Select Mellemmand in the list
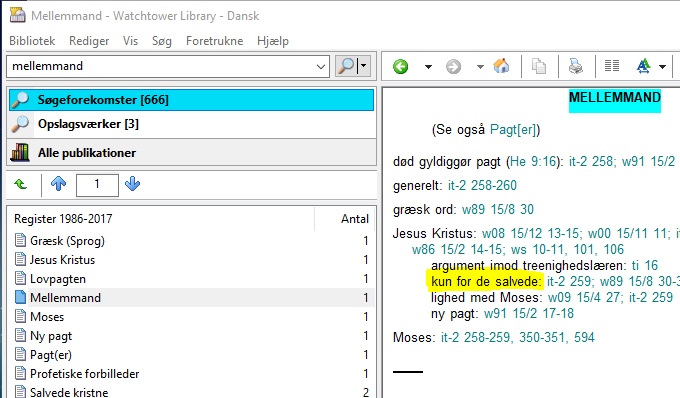This screenshot has width=680, height=398. 65,298
